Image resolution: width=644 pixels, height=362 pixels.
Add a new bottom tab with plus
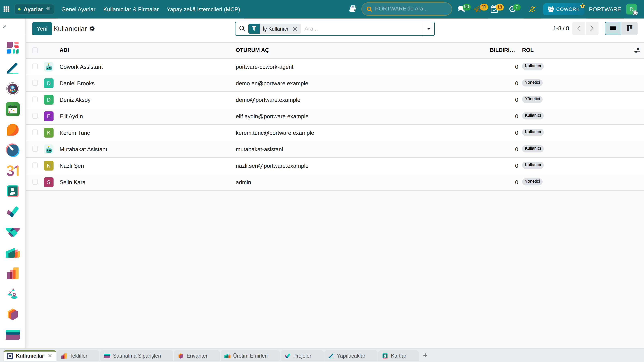(425, 356)
